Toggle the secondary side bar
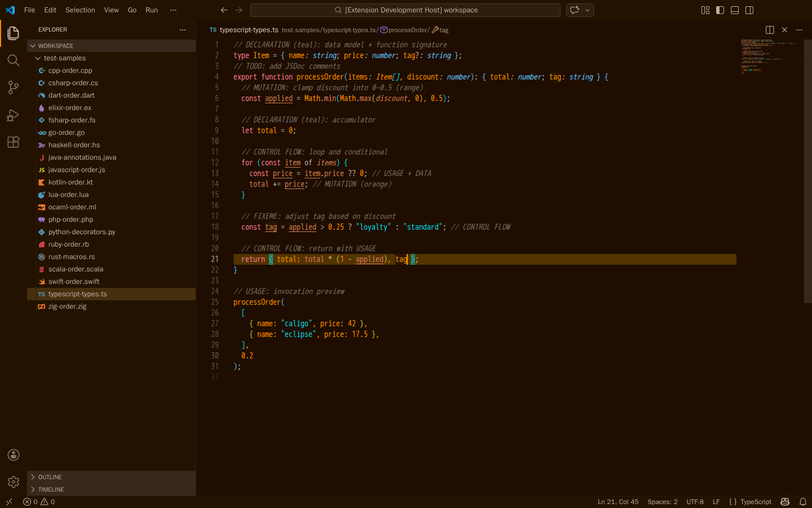Viewport: 812px width, 508px height. pyautogui.click(x=749, y=10)
